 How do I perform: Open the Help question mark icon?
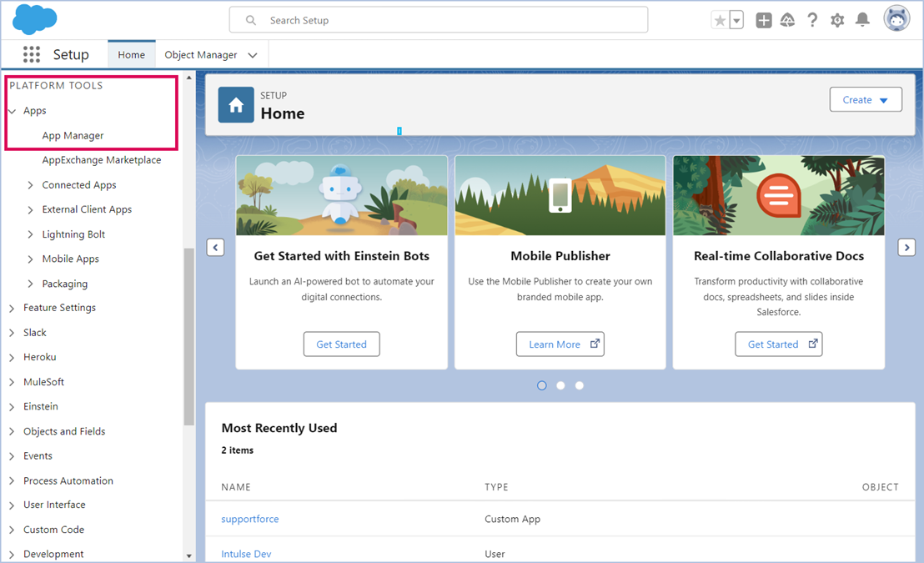click(x=812, y=21)
